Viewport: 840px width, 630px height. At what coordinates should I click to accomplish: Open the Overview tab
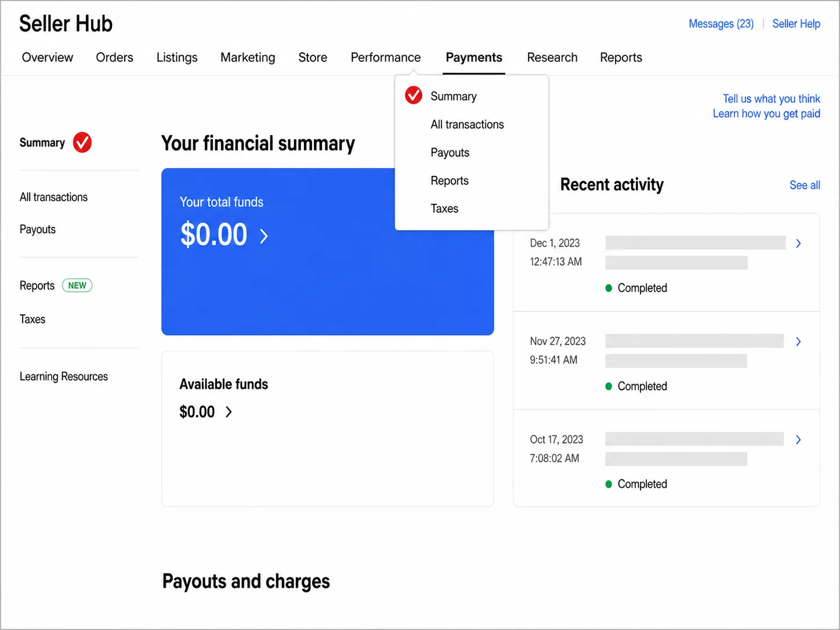click(48, 57)
